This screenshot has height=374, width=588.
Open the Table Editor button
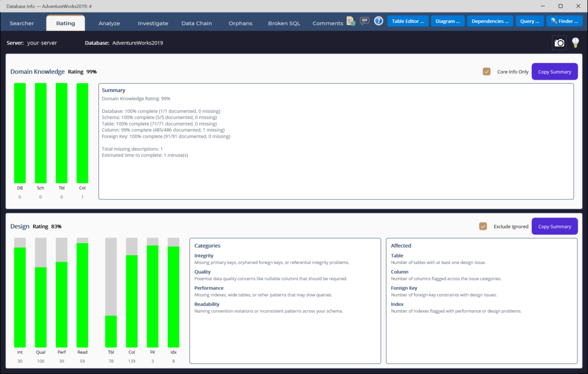(x=408, y=21)
